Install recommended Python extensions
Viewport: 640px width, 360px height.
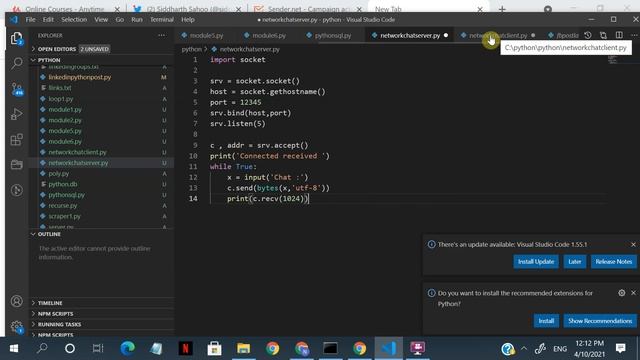546,321
